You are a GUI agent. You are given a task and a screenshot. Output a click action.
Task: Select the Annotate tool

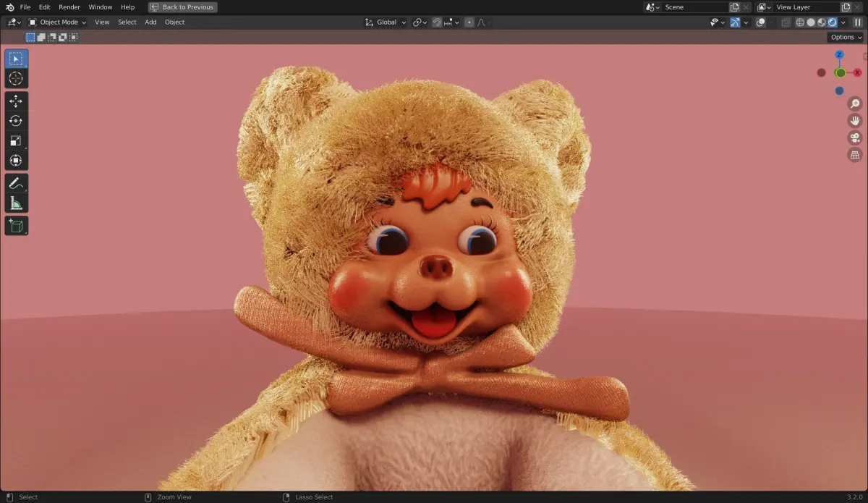coord(17,184)
